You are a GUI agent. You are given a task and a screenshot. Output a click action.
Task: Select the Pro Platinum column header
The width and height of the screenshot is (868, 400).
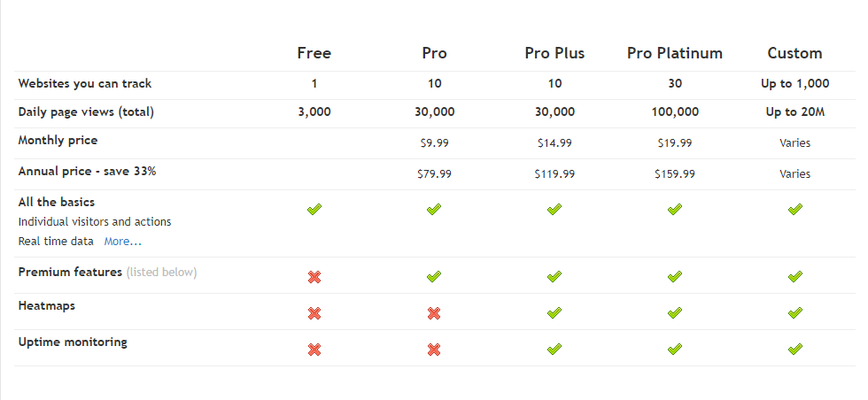675,53
